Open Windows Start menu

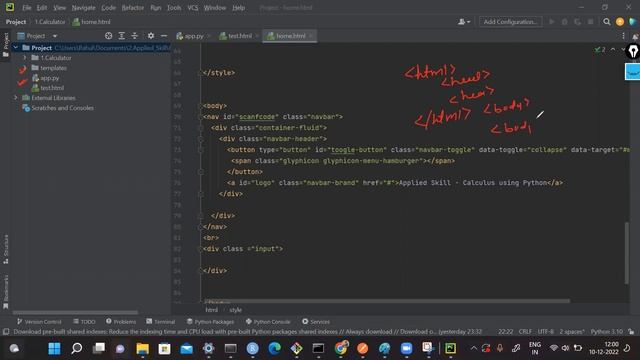54,349
